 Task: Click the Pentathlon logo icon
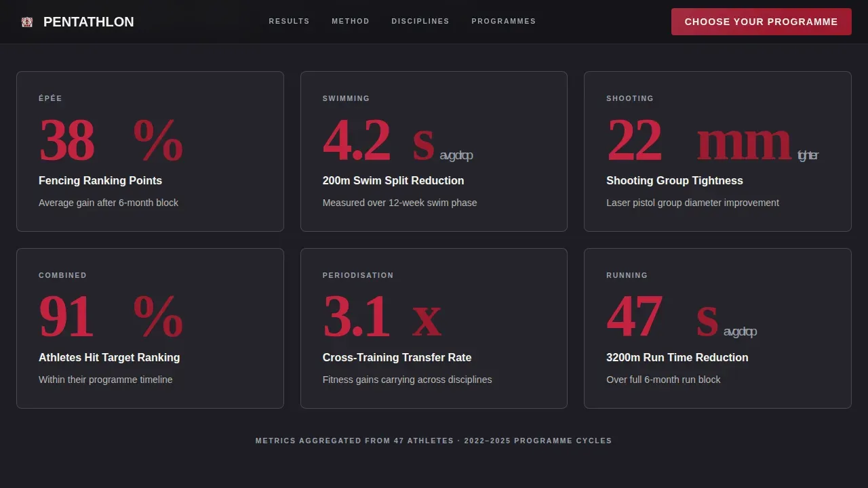click(x=27, y=22)
